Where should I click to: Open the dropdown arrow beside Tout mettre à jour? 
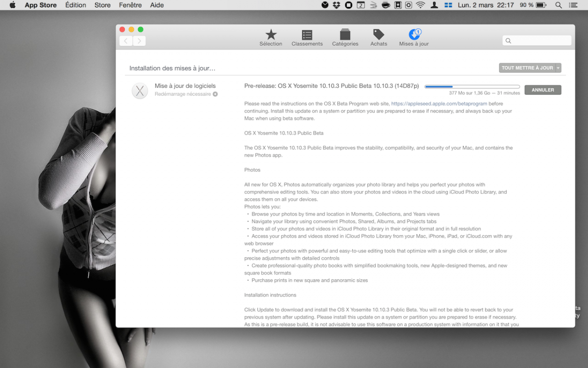point(558,68)
